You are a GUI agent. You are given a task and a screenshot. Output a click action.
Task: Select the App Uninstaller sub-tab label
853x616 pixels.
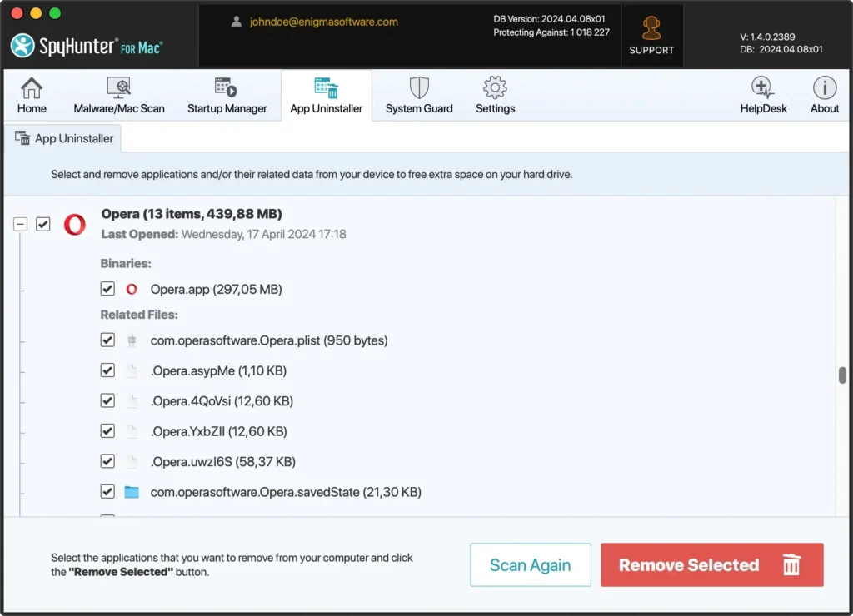tap(74, 139)
